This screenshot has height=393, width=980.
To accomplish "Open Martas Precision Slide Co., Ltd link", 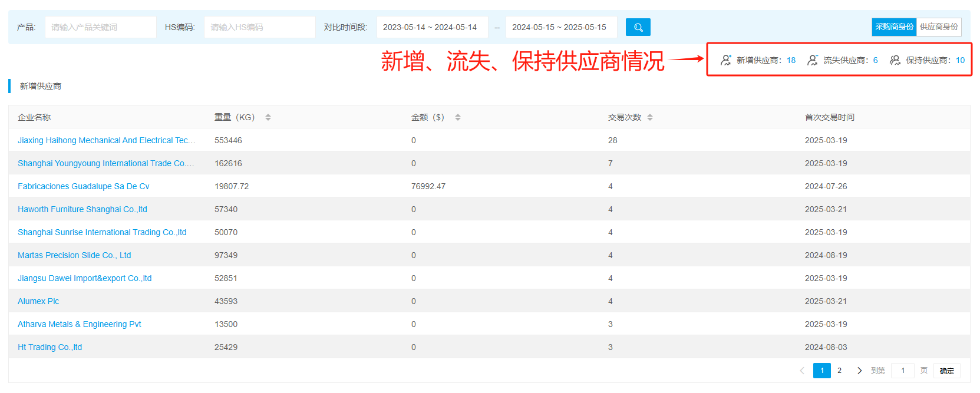I will click(x=74, y=255).
